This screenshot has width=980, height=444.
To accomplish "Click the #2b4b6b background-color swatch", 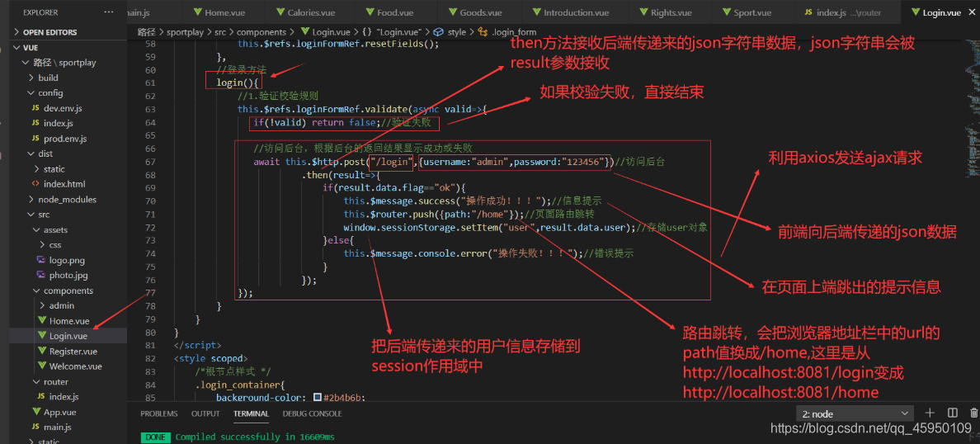I will pyautogui.click(x=318, y=398).
